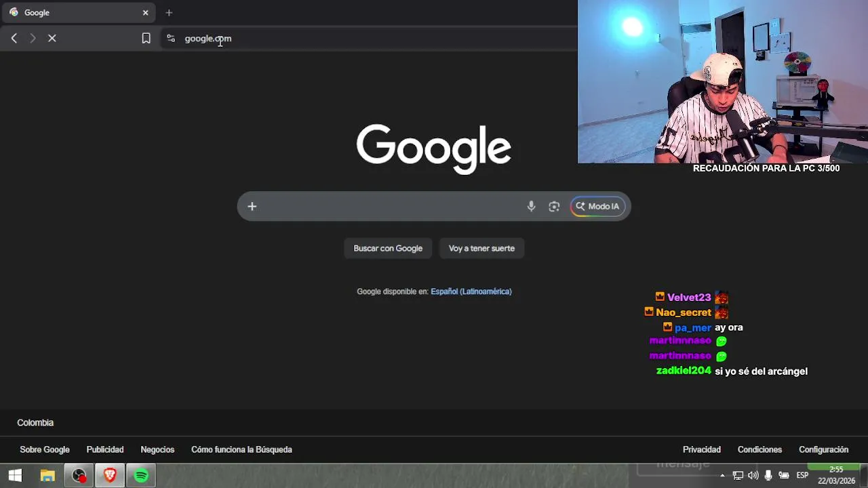Stop page loading with the X button

(x=52, y=39)
